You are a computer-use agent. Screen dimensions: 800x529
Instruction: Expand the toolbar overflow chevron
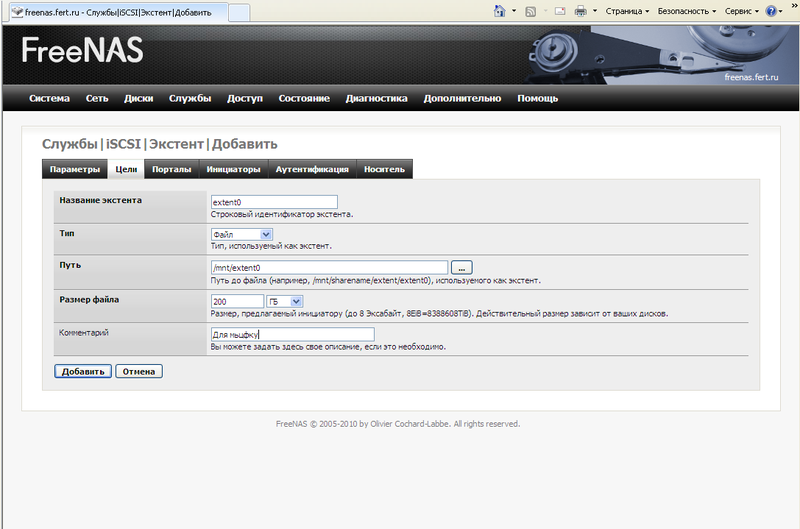795,5
